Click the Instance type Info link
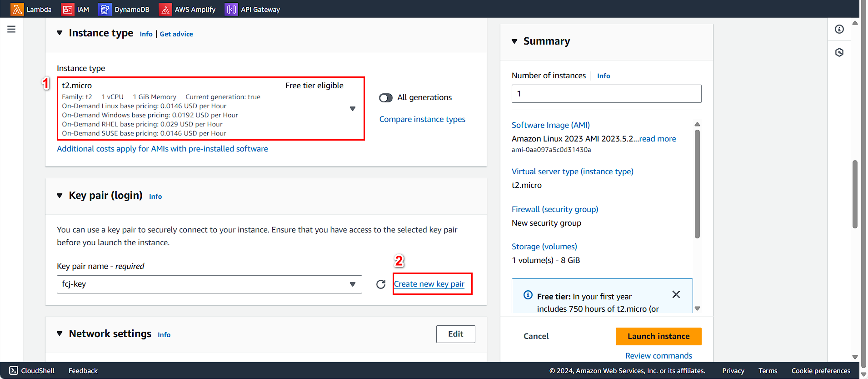Viewport: 868px width, 379px height. (x=146, y=34)
